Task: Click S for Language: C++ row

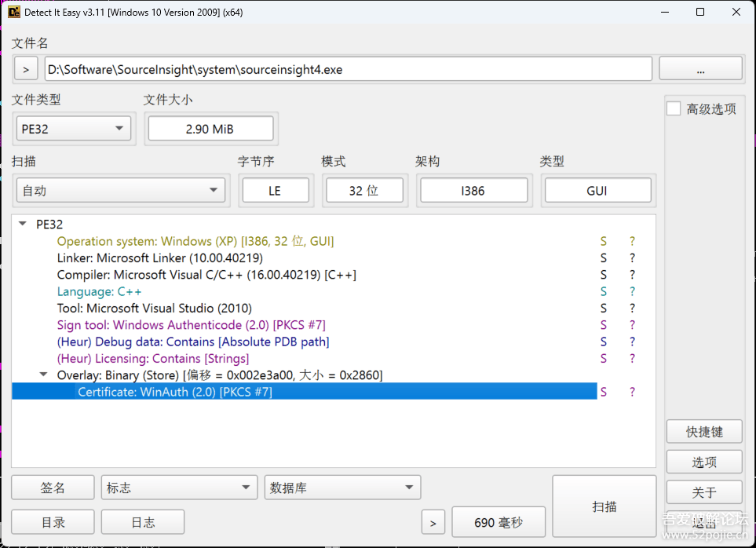Action: pos(604,291)
